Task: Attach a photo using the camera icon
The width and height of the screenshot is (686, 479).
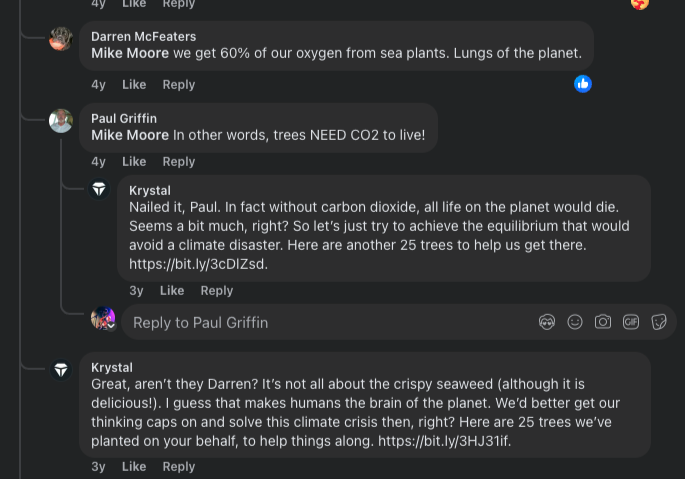Action: point(603,322)
